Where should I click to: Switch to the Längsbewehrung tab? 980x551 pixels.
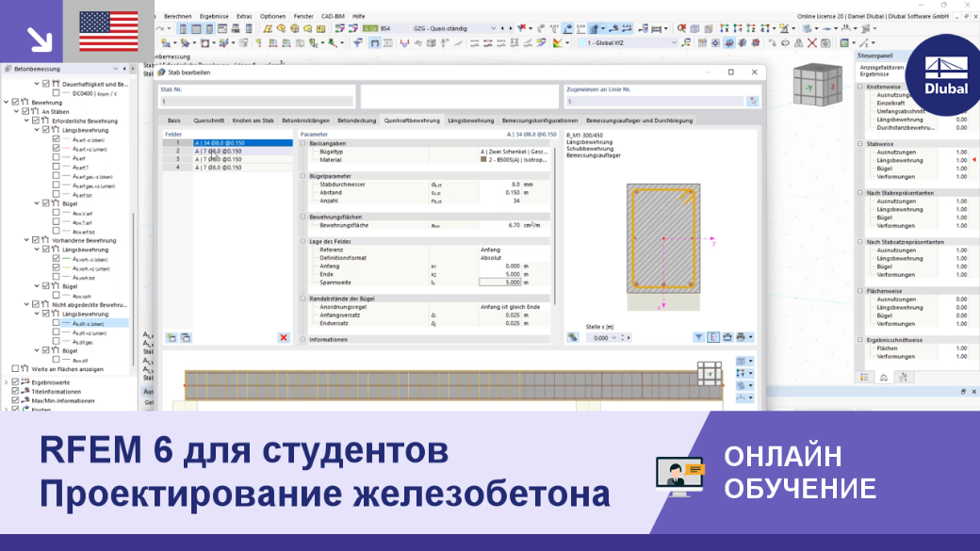pyautogui.click(x=470, y=121)
